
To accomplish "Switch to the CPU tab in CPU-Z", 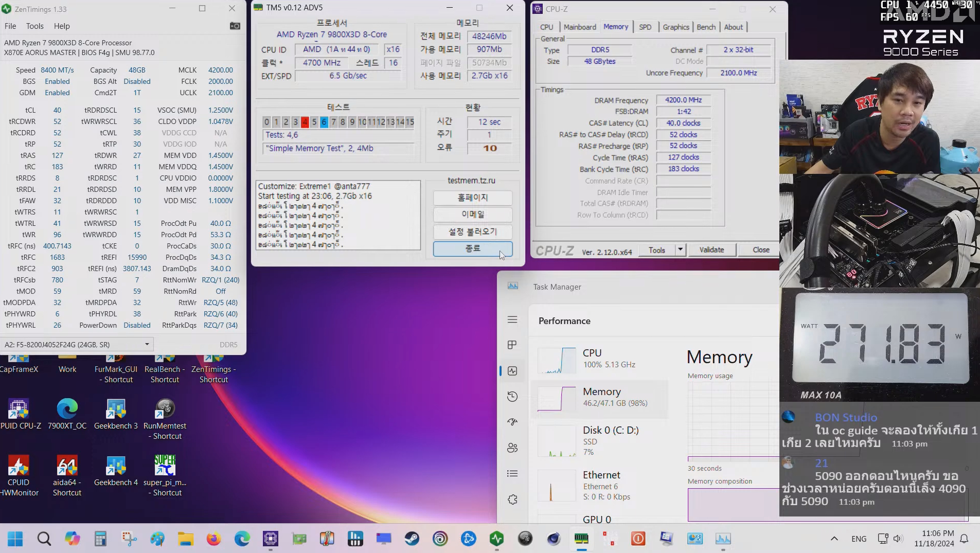I will 546,27.
